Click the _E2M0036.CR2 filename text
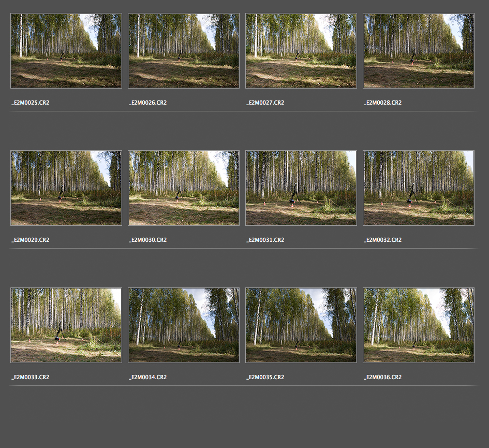Screen dimensions: 489x448 coord(383,378)
